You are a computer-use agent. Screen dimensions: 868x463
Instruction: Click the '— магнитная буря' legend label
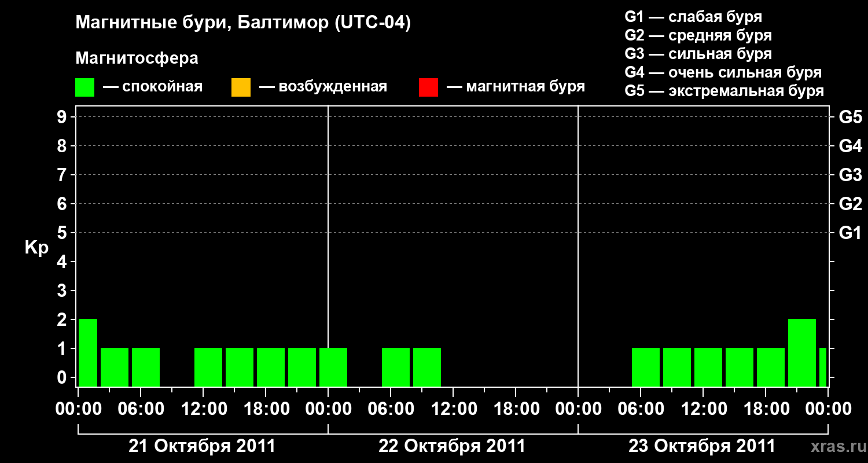516,87
